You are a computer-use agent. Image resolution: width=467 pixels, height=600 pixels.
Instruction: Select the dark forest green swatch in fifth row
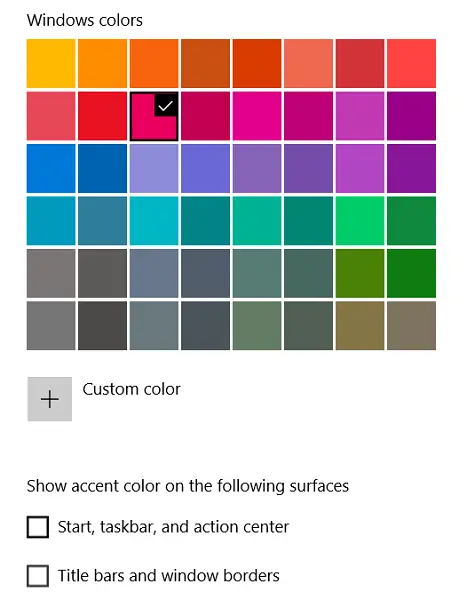411,273
